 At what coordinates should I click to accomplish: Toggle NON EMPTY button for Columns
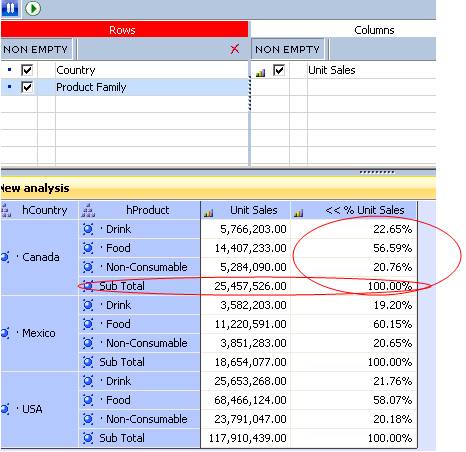pos(287,49)
